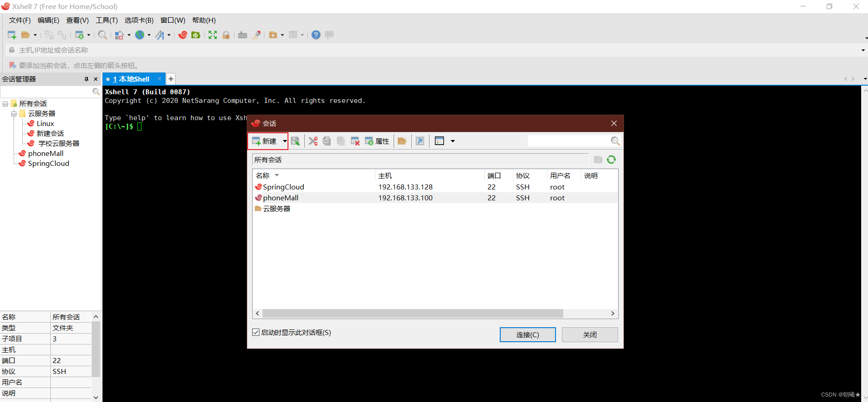Open the 窗口(W) menu
868x402 pixels.
tap(173, 20)
